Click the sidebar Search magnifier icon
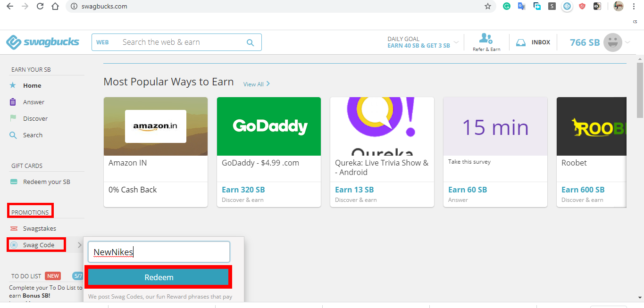The width and height of the screenshot is (644, 308). (13, 135)
